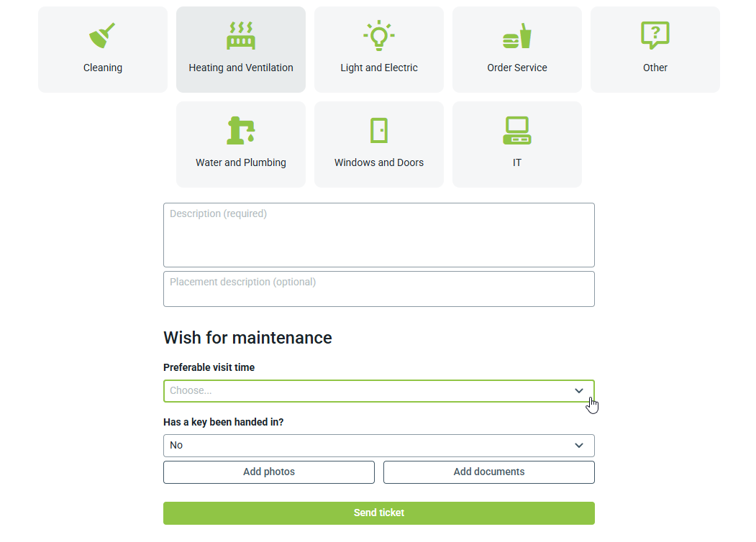The height and width of the screenshot is (542, 756).
Task: Submit form with Send ticket button
Action: 379,513
